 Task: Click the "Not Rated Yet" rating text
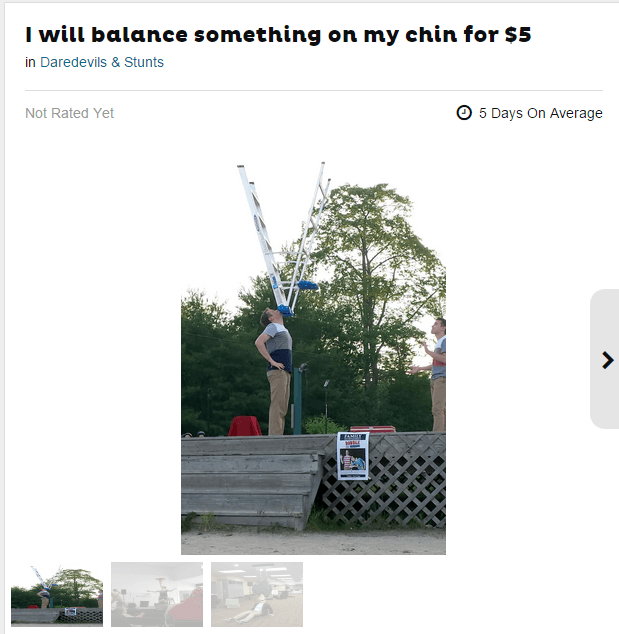click(x=70, y=113)
